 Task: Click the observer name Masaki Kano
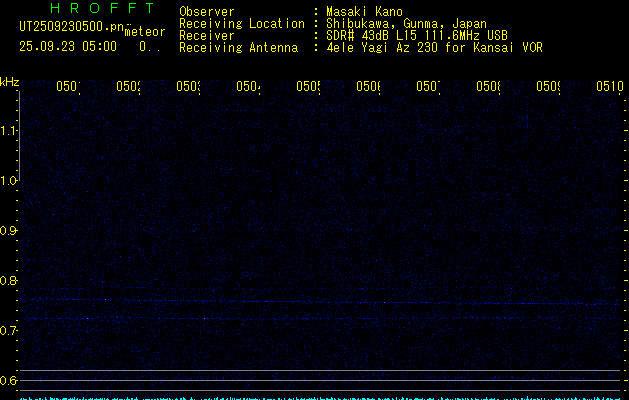[362, 12]
